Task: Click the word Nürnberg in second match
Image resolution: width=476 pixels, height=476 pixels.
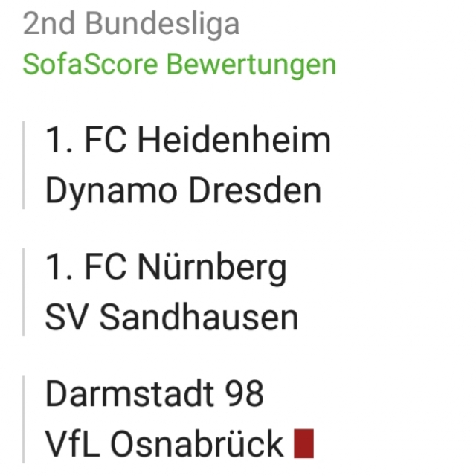Action: (x=212, y=267)
